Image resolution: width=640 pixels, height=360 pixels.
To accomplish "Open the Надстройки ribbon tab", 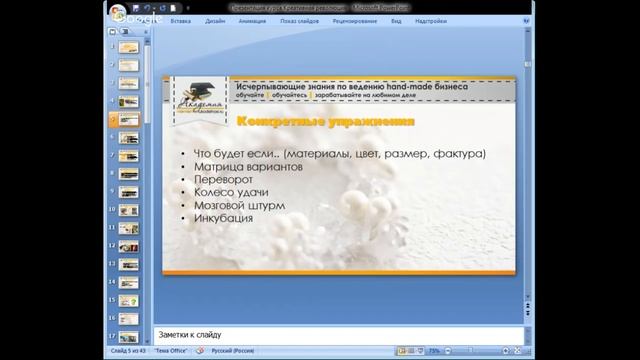I will (x=431, y=21).
